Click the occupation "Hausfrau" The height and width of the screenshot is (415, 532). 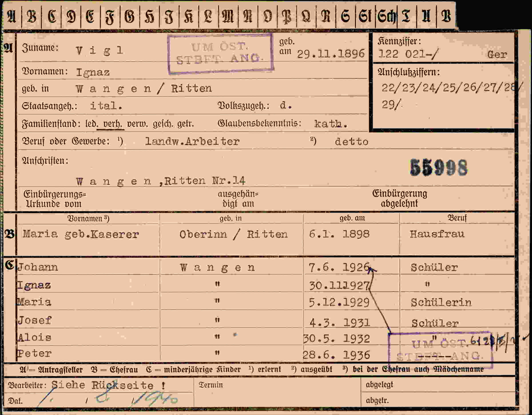tap(437, 234)
